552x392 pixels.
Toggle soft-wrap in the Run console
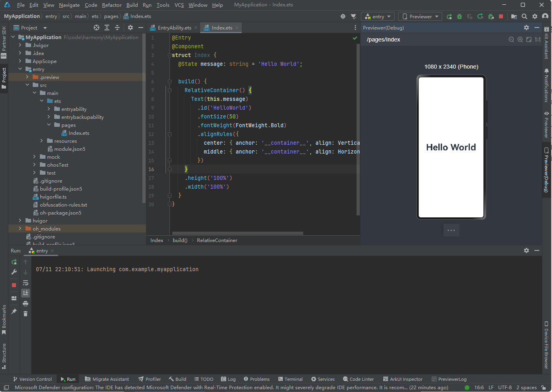point(26,283)
